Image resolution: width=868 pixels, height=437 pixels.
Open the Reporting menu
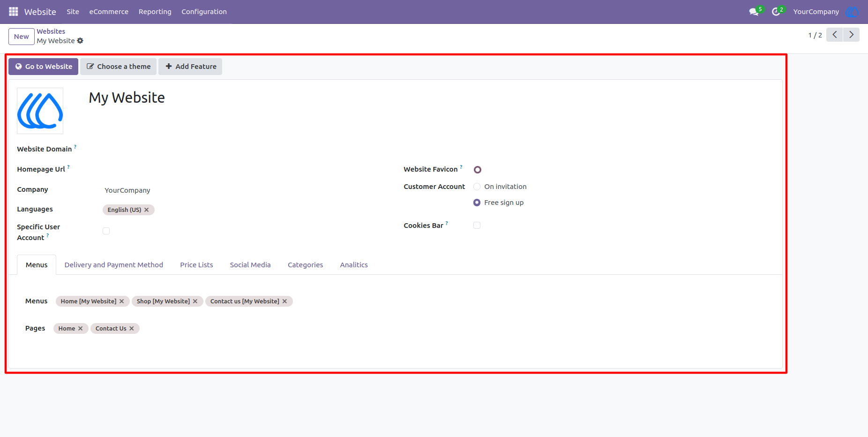click(155, 12)
